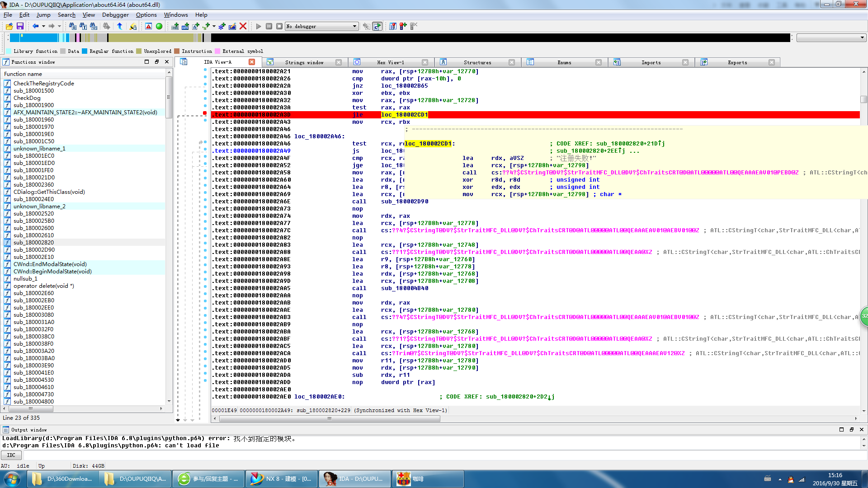Click the Library function legend color swatch
Image resolution: width=868 pixels, height=488 pixels.
coord(9,51)
